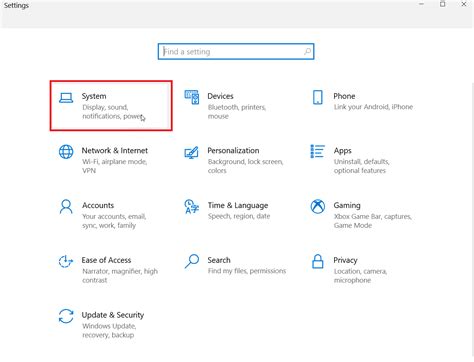
Task: Open the Time & Language icon
Action: [x=192, y=207]
